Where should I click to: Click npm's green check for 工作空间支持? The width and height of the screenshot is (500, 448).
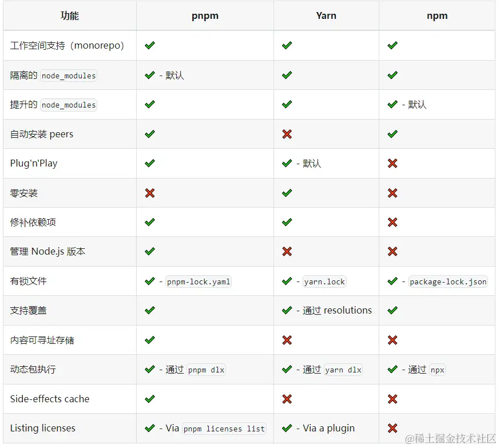pos(392,45)
